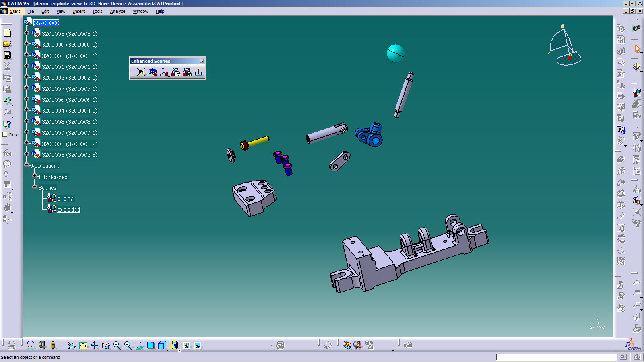The height and width of the screenshot is (362, 644).
Task: Click the Swap visible space icon
Action: (x=197, y=346)
